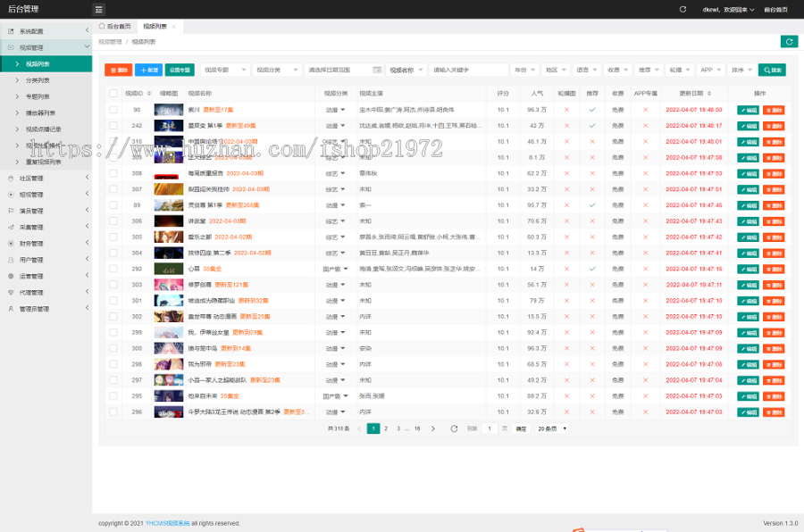Check the box for video ID 303

pyautogui.click(x=113, y=285)
